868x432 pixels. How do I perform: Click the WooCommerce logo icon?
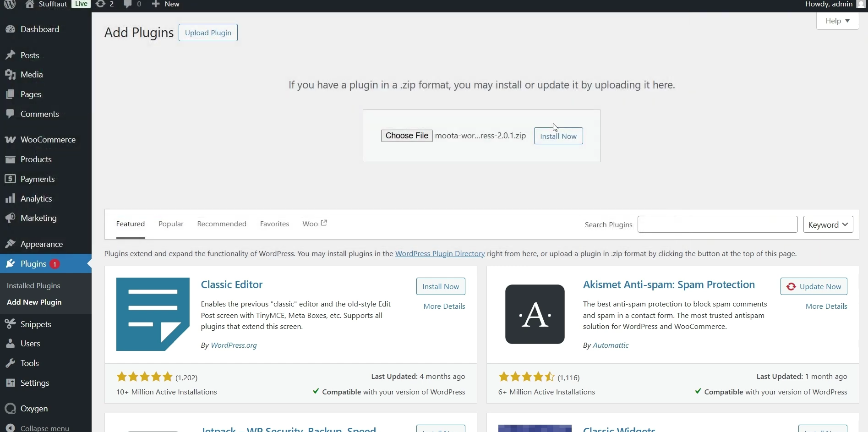click(x=10, y=140)
